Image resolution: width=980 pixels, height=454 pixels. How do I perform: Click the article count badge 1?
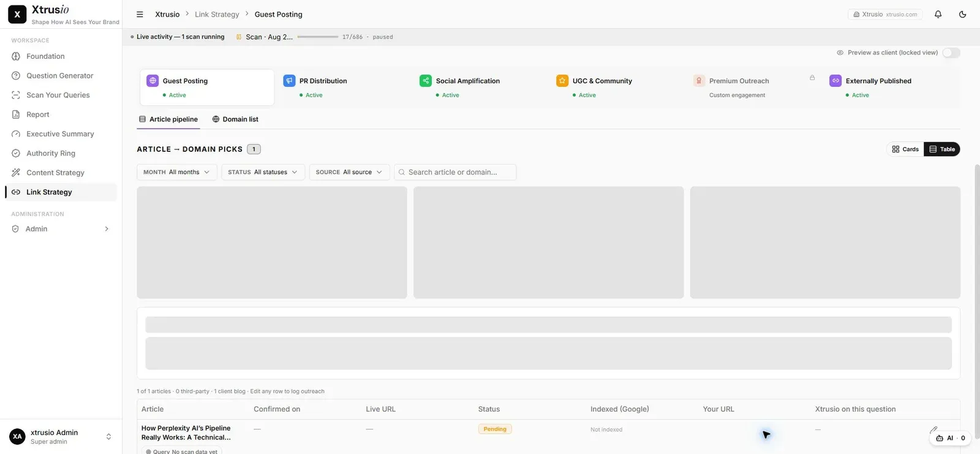(254, 149)
